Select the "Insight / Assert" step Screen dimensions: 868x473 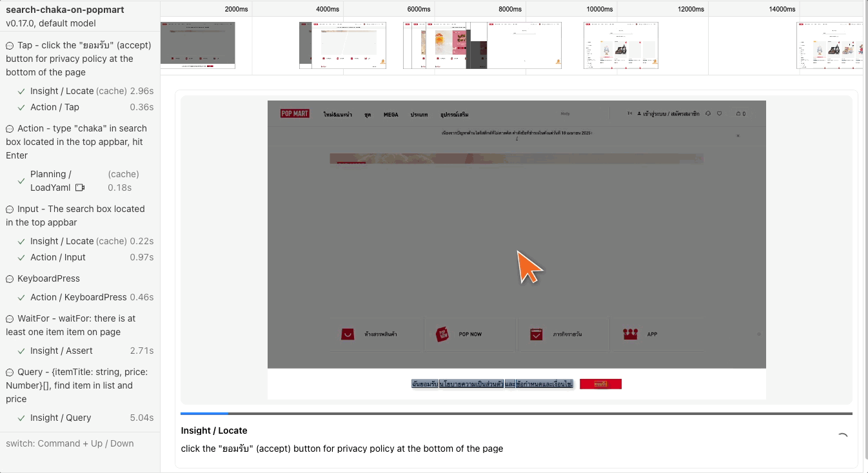(84, 351)
